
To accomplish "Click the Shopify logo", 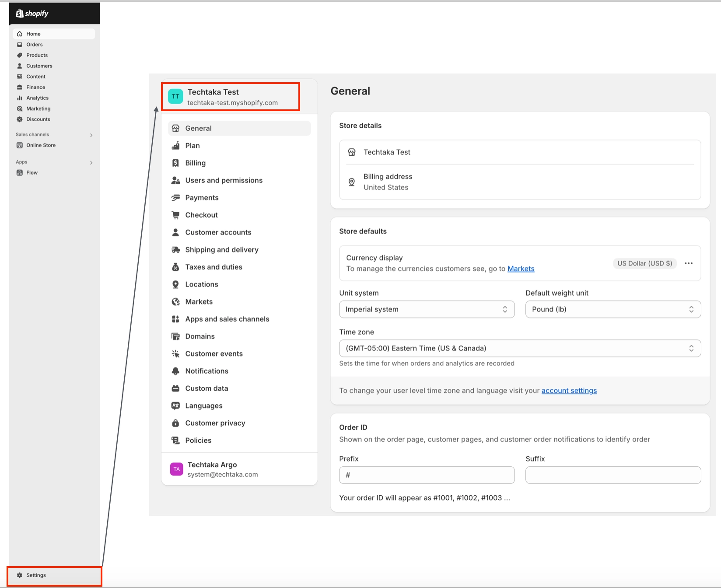I will pos(32,14).
